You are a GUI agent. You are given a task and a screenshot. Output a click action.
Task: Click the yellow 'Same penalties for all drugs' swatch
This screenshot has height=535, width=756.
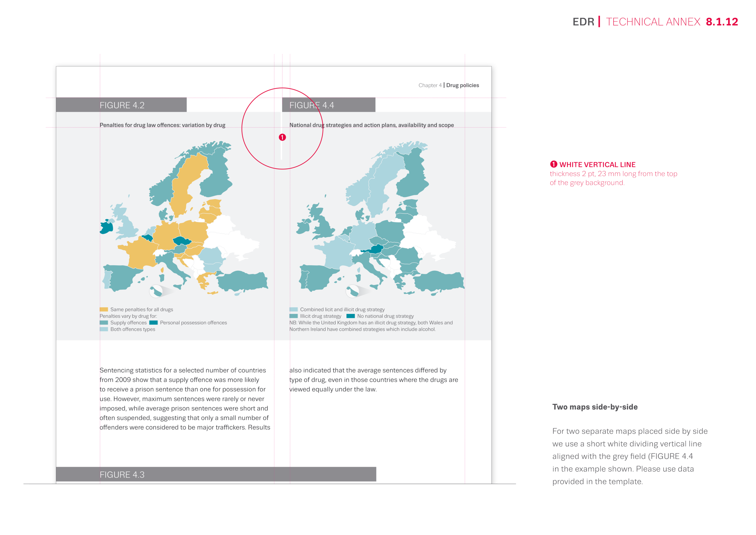104,309
